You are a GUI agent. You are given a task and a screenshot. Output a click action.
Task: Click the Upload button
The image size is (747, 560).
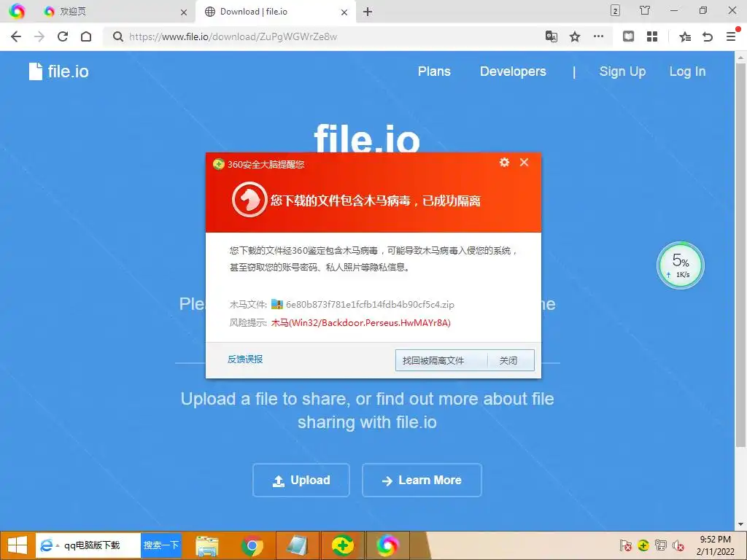click(301, 480)
